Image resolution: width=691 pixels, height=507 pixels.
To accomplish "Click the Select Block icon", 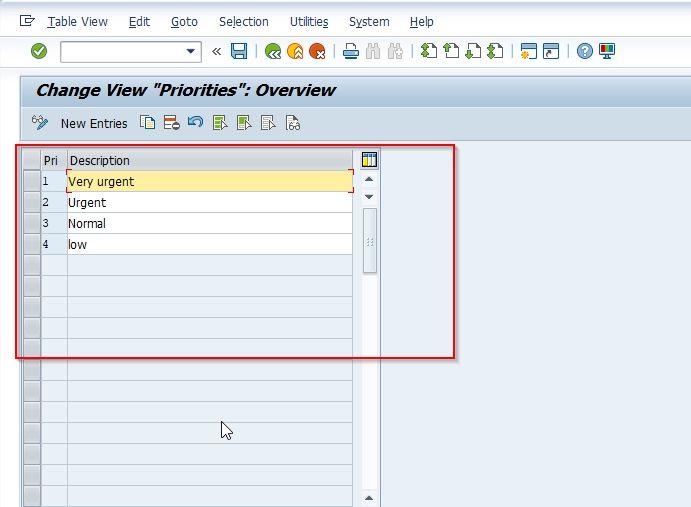I will 244,123.
